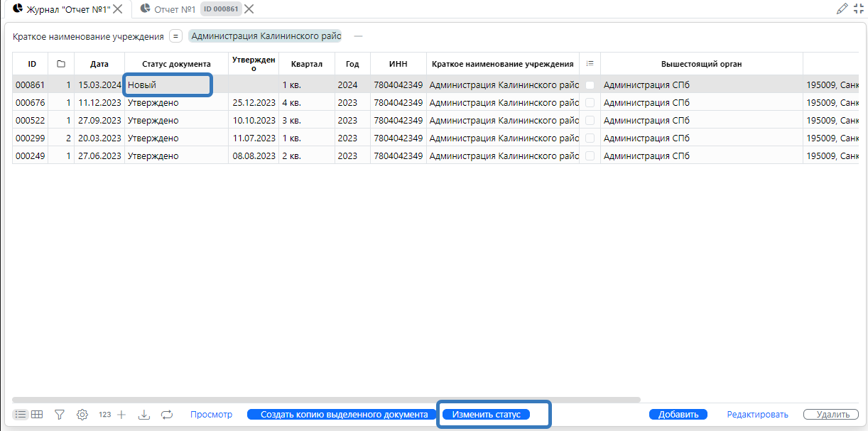Click the download export icon
The width and height of the screenshot is (868, 431).
[144, 415]
